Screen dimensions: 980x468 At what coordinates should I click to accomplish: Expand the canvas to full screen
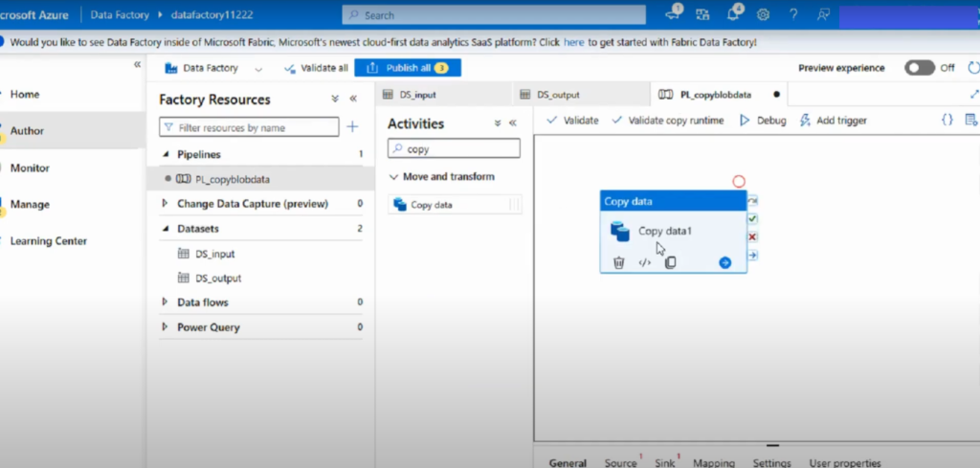pyautogui.click(x=973, y=94)
